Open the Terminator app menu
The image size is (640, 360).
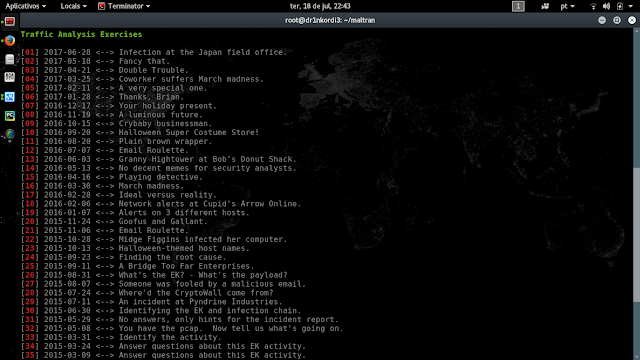124,6
